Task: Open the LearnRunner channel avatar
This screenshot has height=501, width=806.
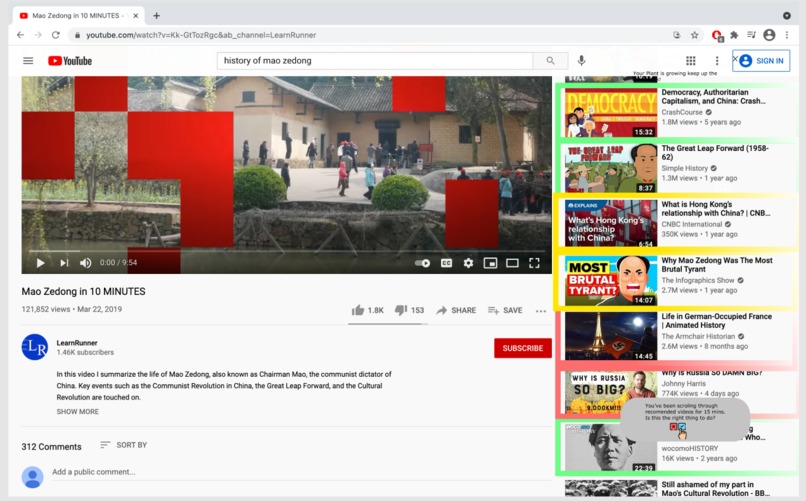Action: (34, 347)
